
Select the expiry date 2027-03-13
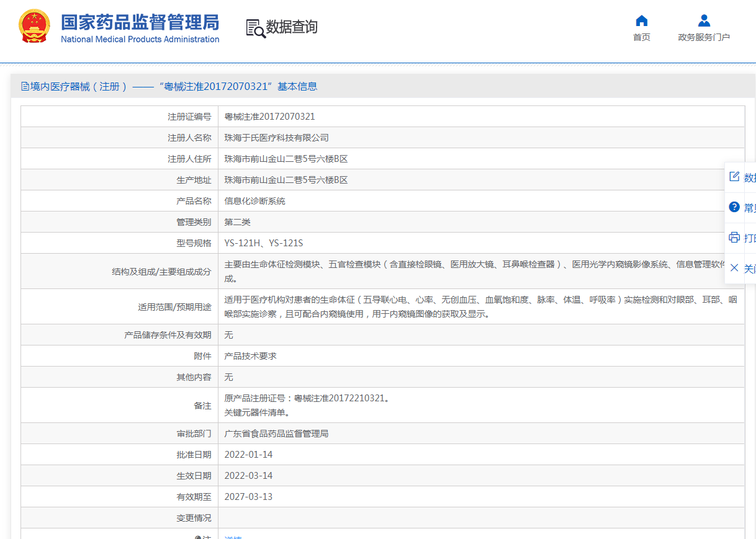[248, 497]
